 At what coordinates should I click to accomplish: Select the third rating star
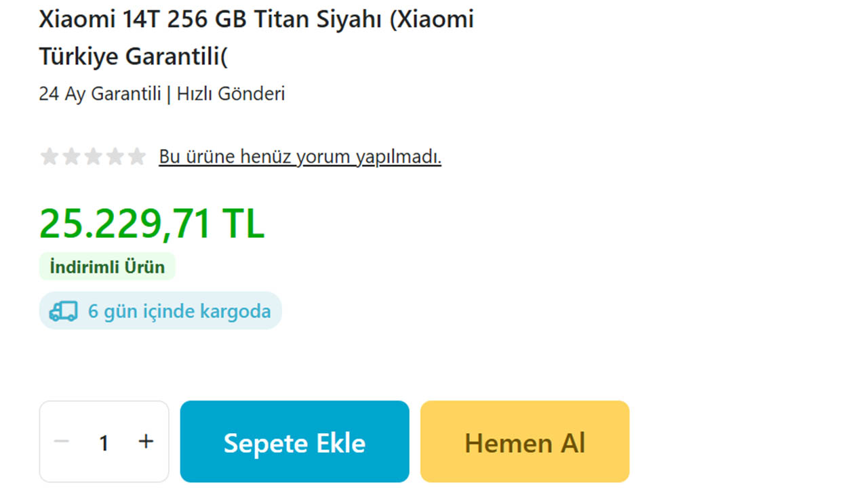[x=93, y=157]
